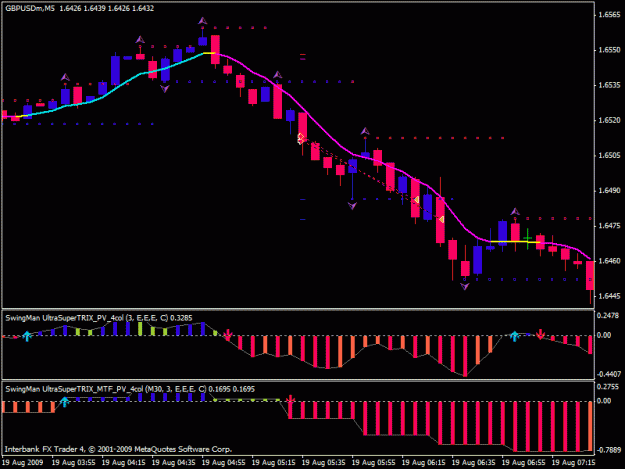
Task: Click the chart title GBPUSDm,M5
Action: 30,8
